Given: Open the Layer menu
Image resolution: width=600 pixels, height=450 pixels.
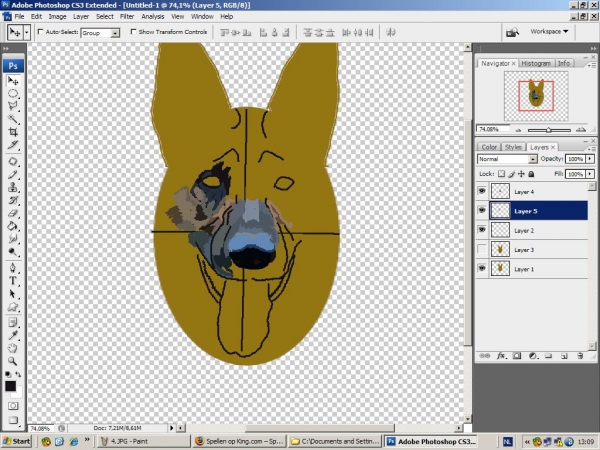Looking at the screenshot, I should tap(81, 16).
